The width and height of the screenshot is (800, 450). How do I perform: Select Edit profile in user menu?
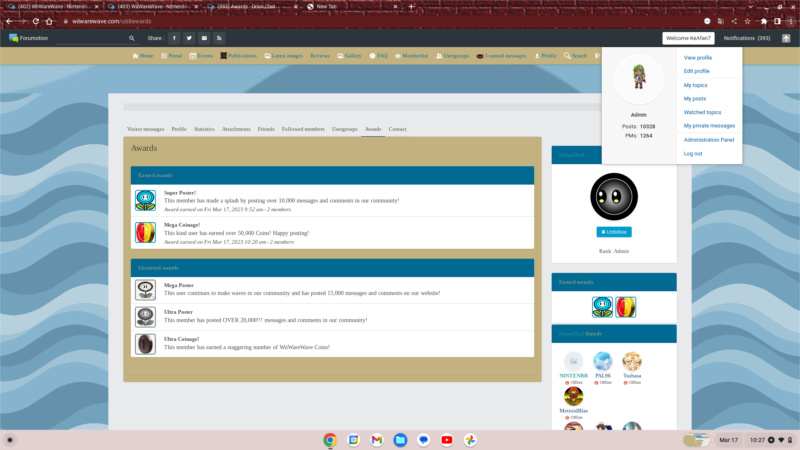696,71
